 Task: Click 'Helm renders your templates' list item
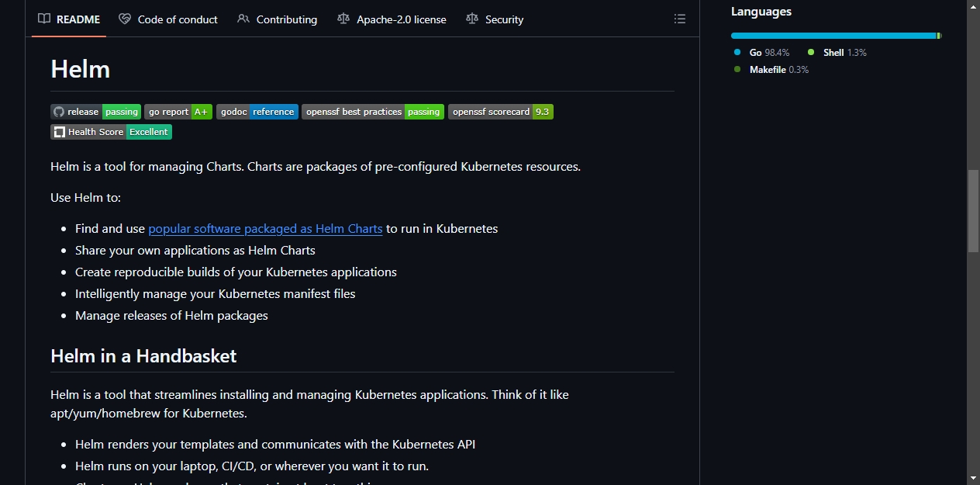(275, 444)
